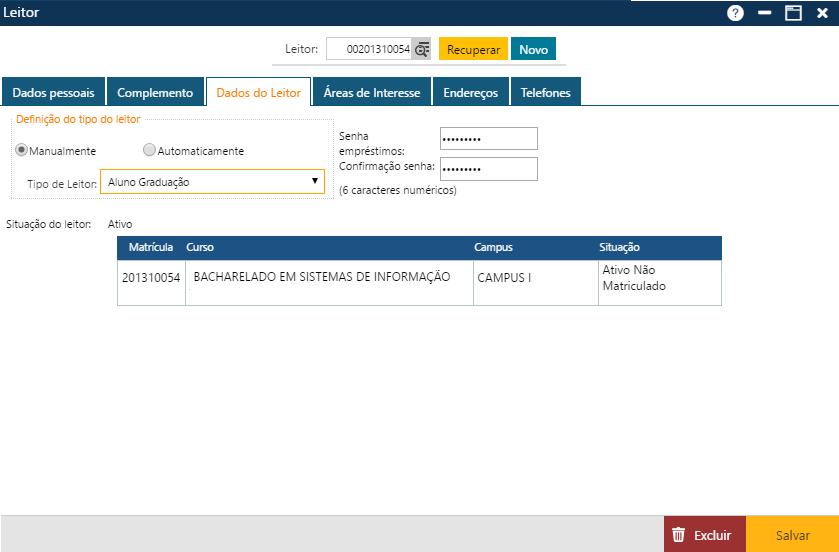Maximize the Leitor window

point(793,13)
